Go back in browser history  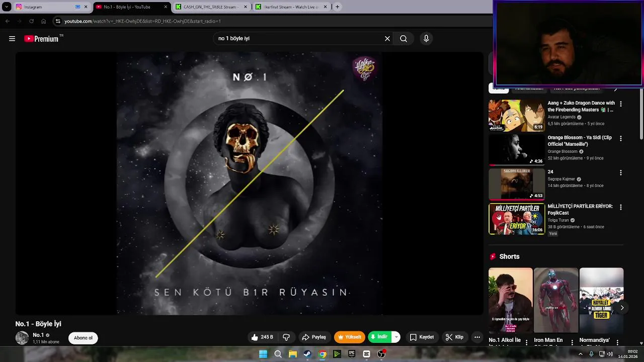[7, 21]
